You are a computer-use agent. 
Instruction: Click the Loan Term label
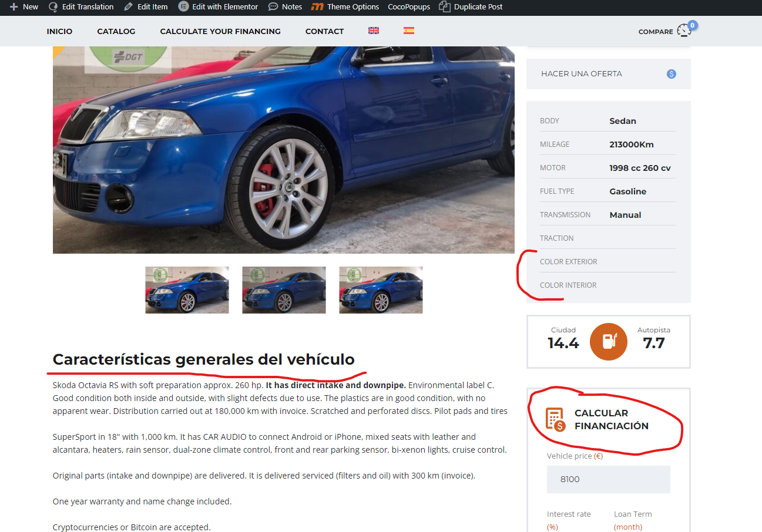(x=633, y=520)
